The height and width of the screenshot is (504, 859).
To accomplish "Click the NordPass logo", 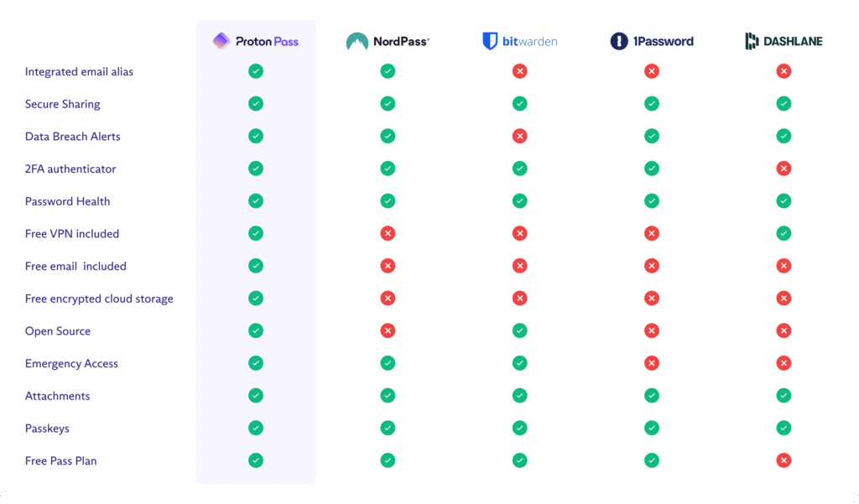I will pyautogui.click(x=388, y=41).
